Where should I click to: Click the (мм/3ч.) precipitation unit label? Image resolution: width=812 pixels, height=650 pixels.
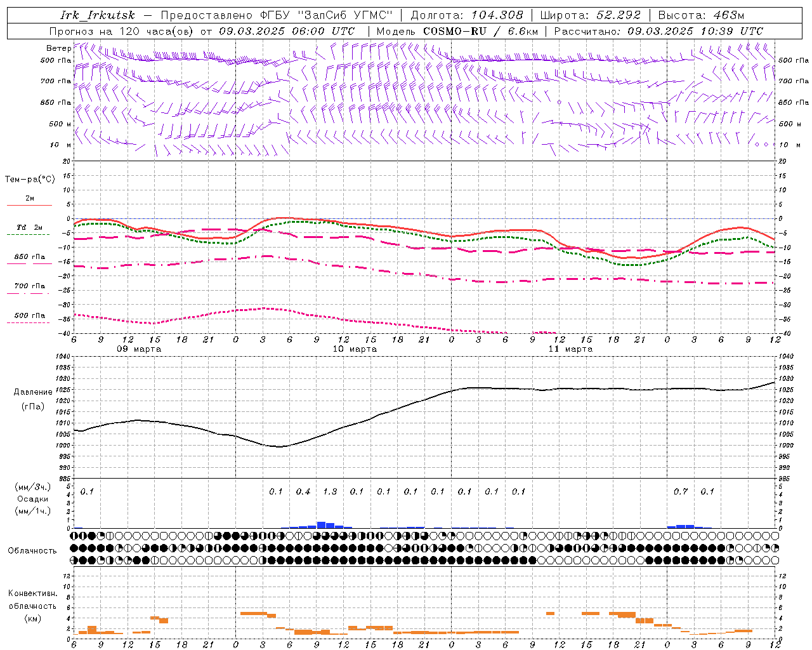pos(33,487)
